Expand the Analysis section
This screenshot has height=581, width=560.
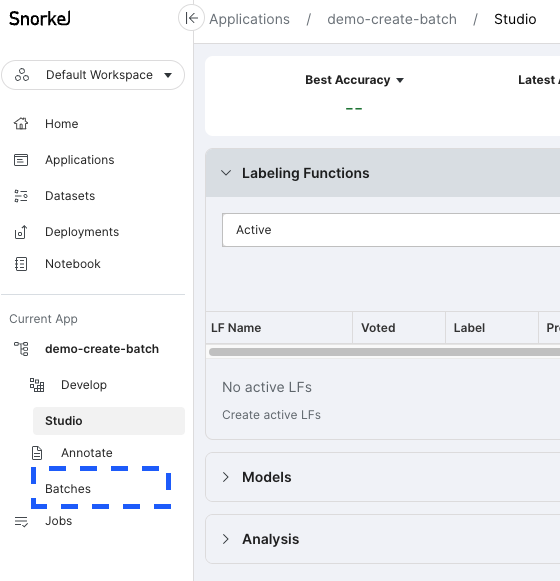click(226, 539)
